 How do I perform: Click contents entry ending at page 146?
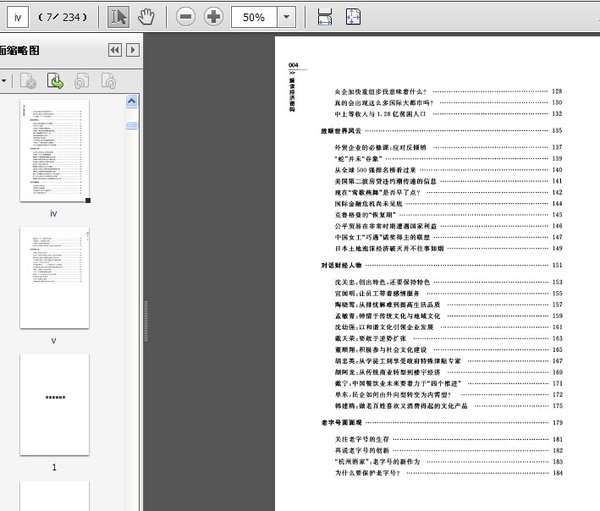pos(448,226)
